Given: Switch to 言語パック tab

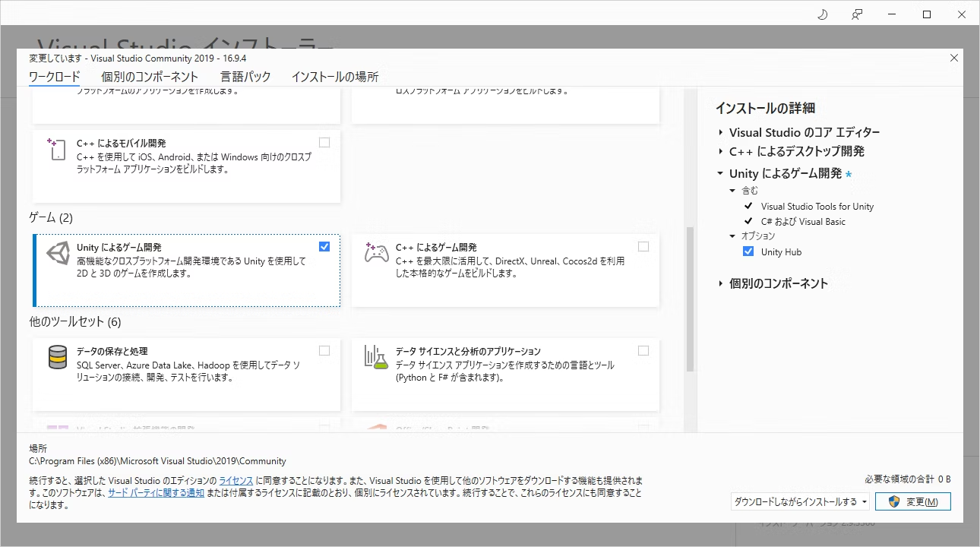Looking at the screenshot, I should click(x=245, y=77).
